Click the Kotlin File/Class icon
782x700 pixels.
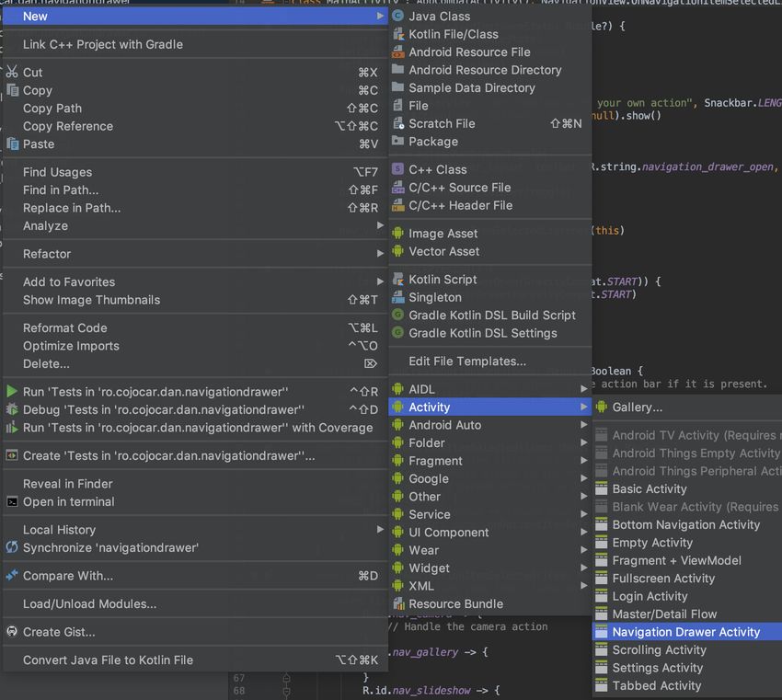click(397, 34)
